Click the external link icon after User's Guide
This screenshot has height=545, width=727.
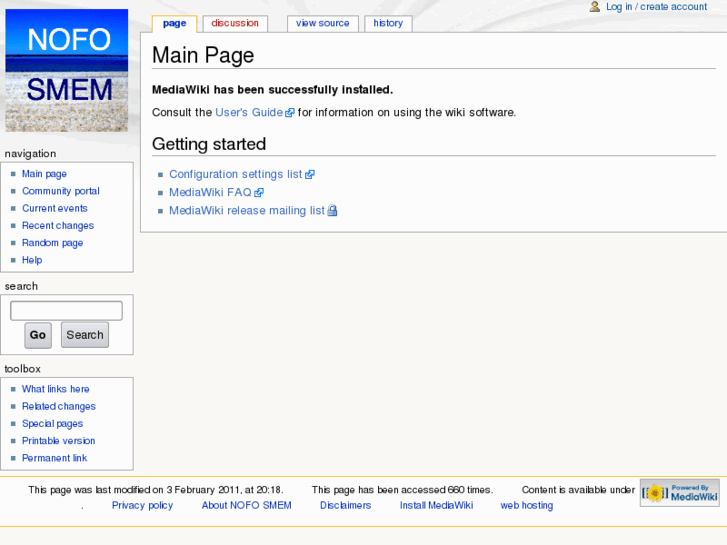click(x=290, y=113)
